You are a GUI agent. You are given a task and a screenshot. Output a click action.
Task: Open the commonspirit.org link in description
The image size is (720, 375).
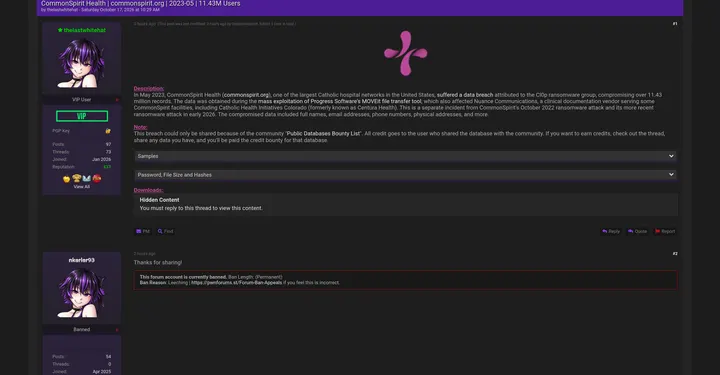click(x=247, y=95)
